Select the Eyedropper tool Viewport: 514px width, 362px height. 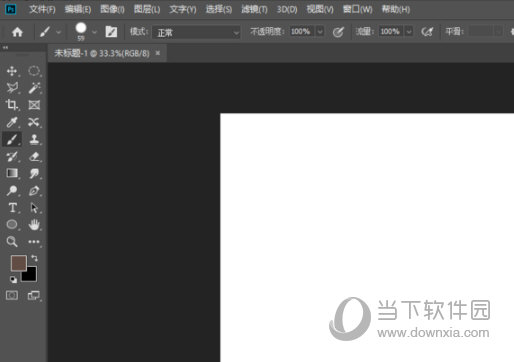[x=12, y=122]
